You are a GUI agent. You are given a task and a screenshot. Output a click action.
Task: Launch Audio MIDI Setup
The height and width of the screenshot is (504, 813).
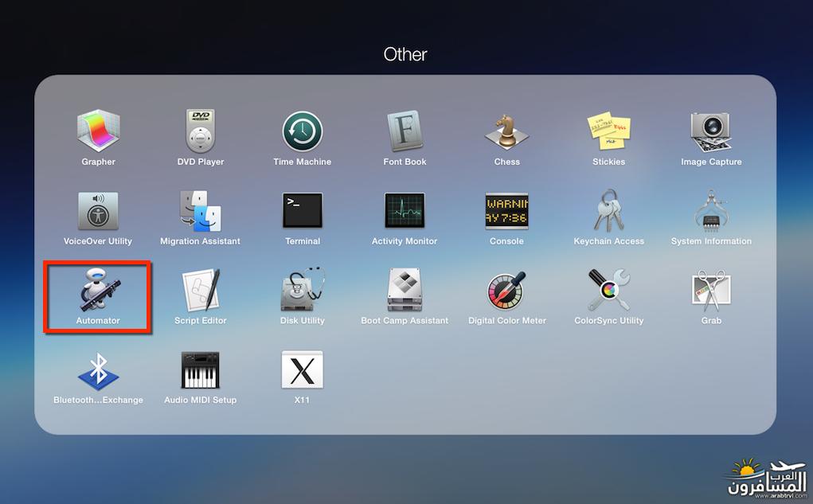200,370
